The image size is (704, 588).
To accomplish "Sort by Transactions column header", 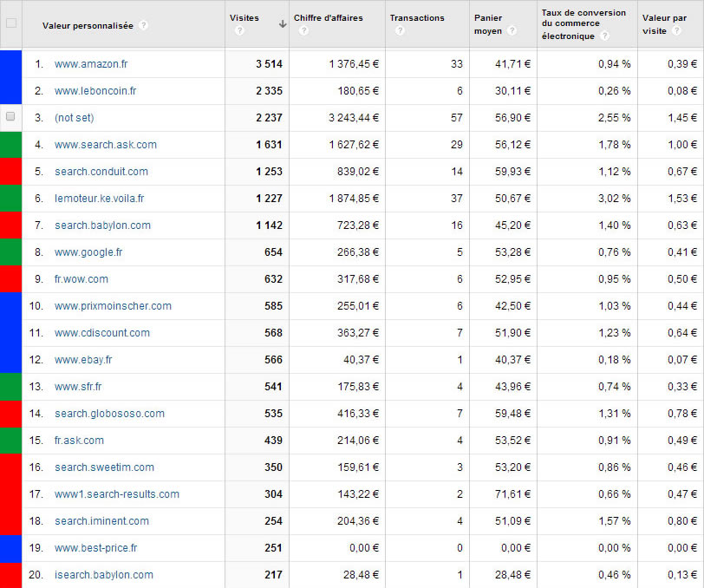I will click(x=417, y=18).
